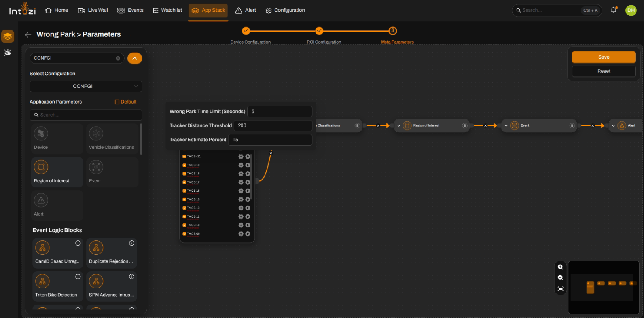Show info for Duplicate Rejection block
This screenshot has height=318, width=644.
click(132, 243)
